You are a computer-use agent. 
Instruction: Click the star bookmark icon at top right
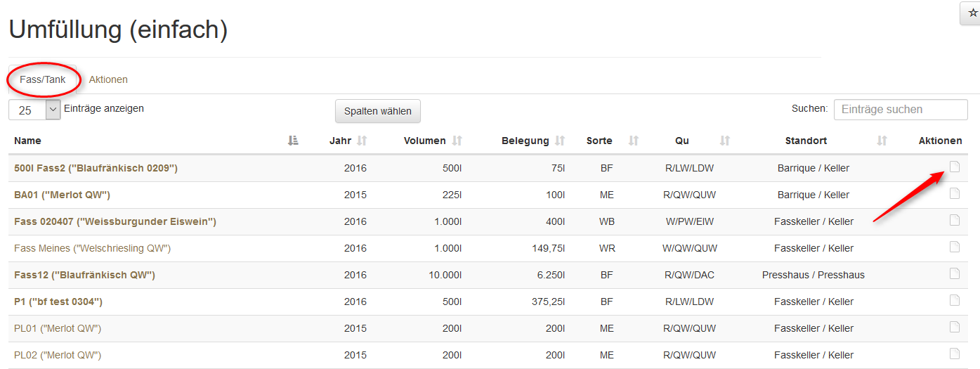click(x=972, y=13)
